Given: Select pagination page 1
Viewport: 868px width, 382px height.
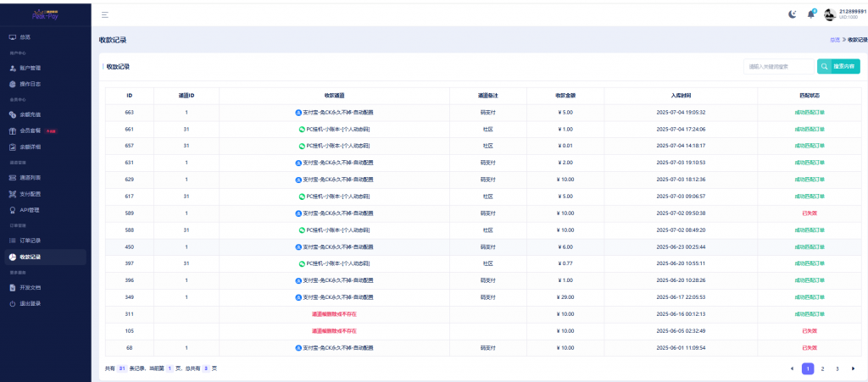Looking at the screenshot, I should click(808, 368).
